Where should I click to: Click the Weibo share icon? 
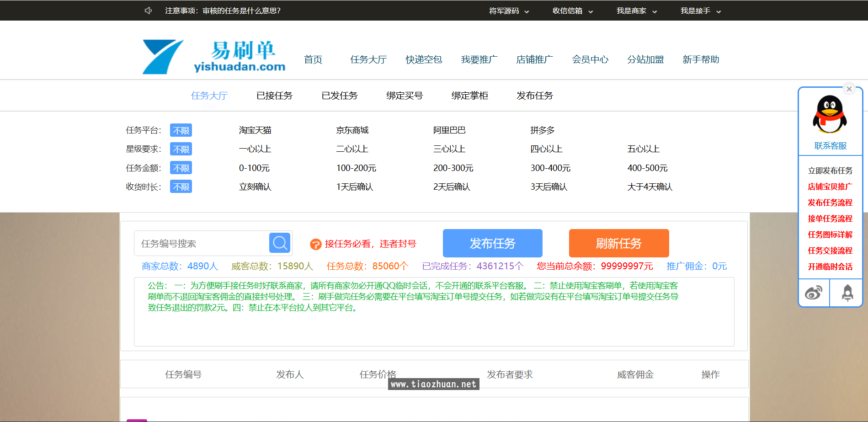coord(814,293)
